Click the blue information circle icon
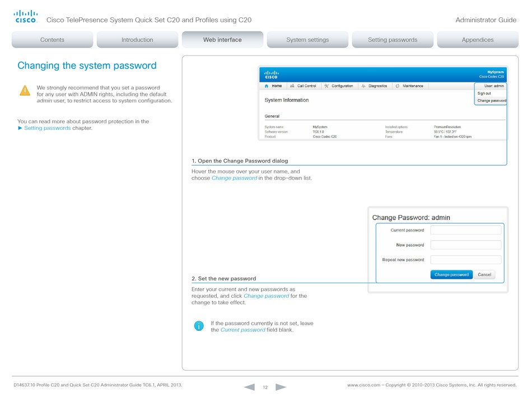The height and width of the screenshot is (398, 532). (199, 326)
